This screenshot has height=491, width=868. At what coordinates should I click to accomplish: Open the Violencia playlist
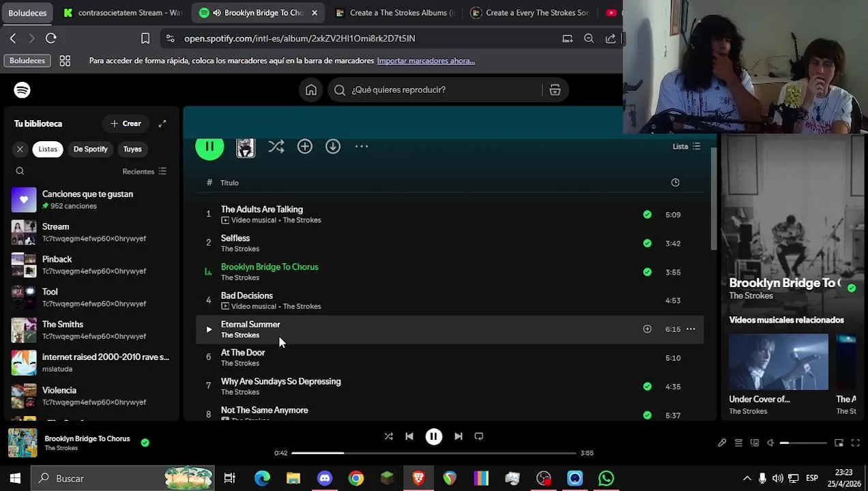point(92,396)
